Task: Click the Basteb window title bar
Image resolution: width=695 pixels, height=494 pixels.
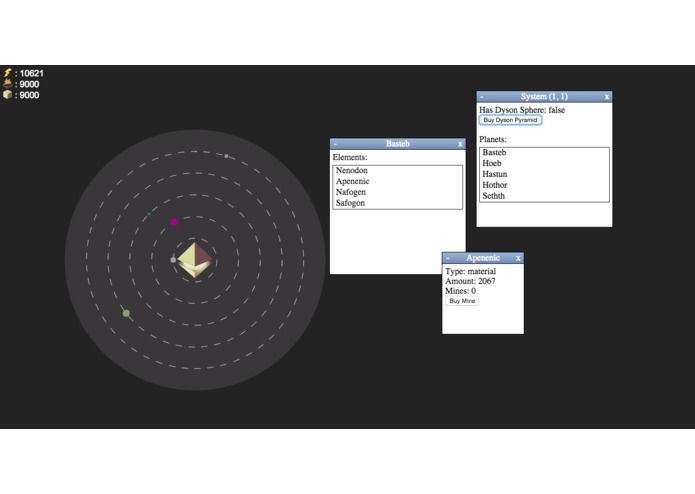Action: (x=398, y=144)
